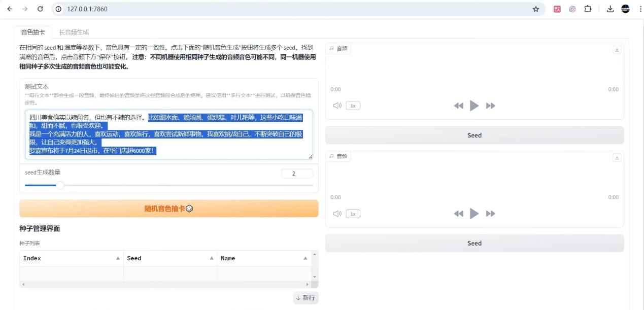Sort the Seed column in the seed list

click(170, 258)
